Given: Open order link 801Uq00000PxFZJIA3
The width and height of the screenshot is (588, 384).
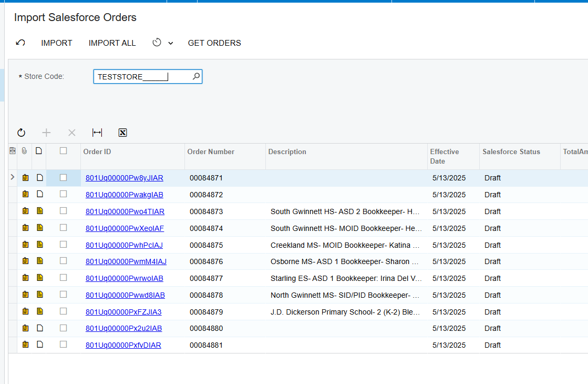Looking at the screenshot, I should click(123, 312).
